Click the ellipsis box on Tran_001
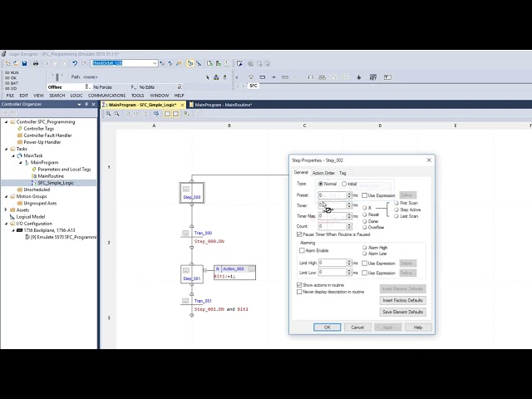Viewport: 532px width, 399px height. click(185, 301)
